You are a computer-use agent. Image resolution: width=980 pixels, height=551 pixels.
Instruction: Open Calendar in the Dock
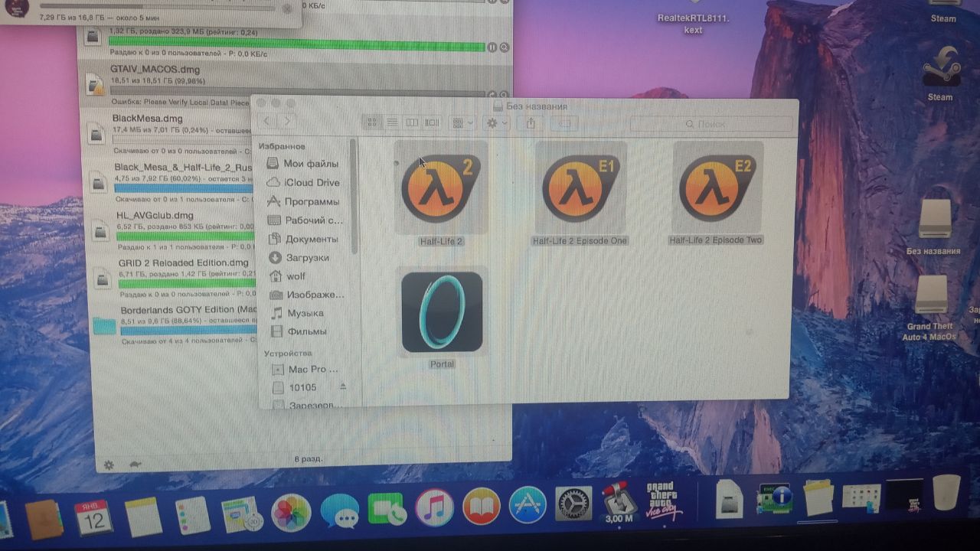(x=94, y=518)
